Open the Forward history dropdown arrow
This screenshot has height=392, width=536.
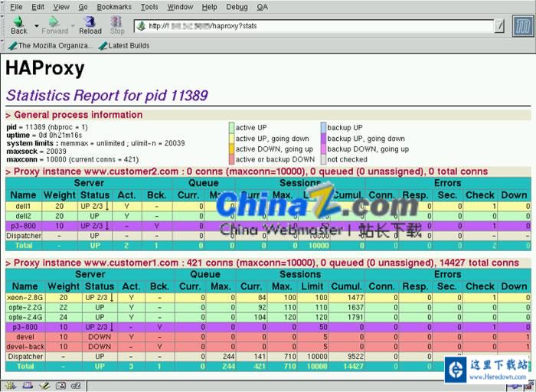click(73, 25)
